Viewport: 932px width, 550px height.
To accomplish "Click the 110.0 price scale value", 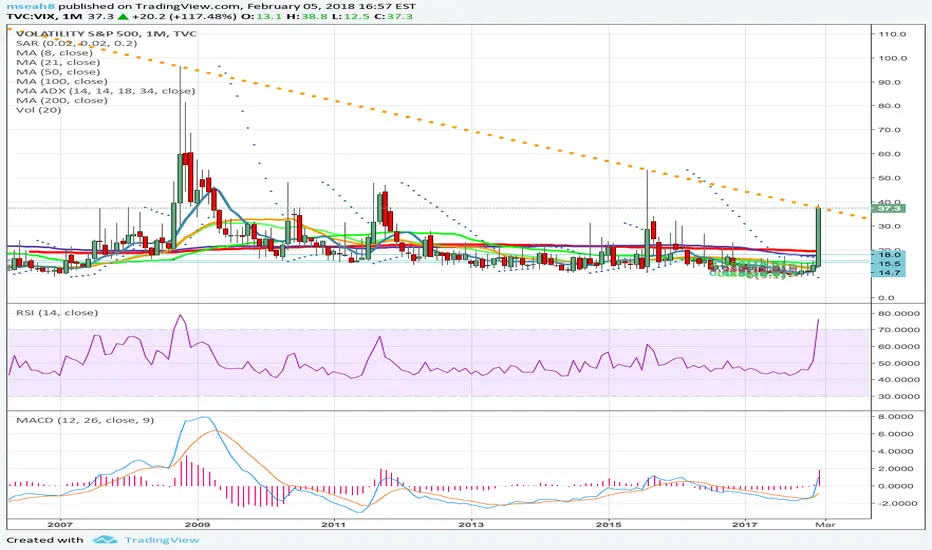I will click(892, 34).
